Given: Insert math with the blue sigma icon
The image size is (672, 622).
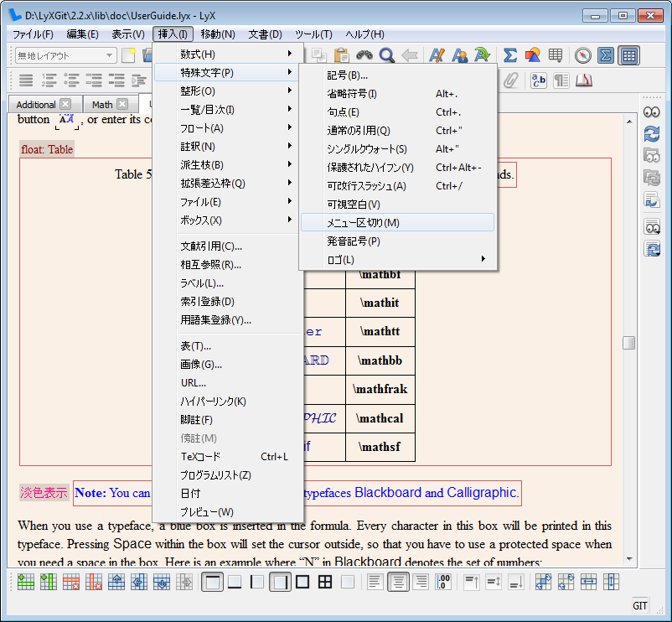Looking at the screenshot, I should pos(509,55).
